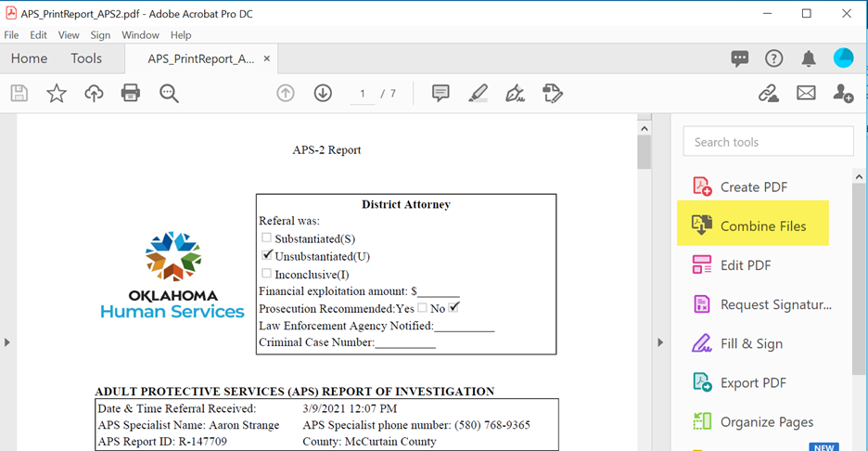Click into the Search tools field
Viewport: 868px width, 451px height.
[x=769, y=141]
